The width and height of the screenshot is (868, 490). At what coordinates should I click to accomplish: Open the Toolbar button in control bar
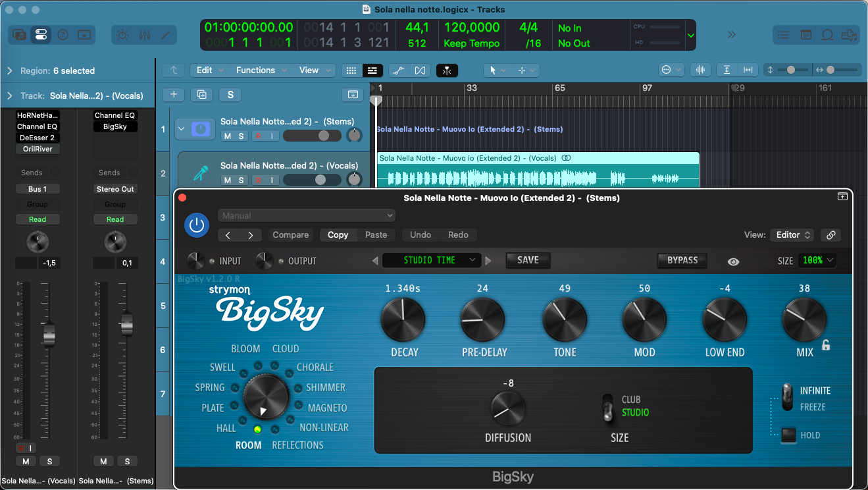pyautogui.click(x=84, y=35)
